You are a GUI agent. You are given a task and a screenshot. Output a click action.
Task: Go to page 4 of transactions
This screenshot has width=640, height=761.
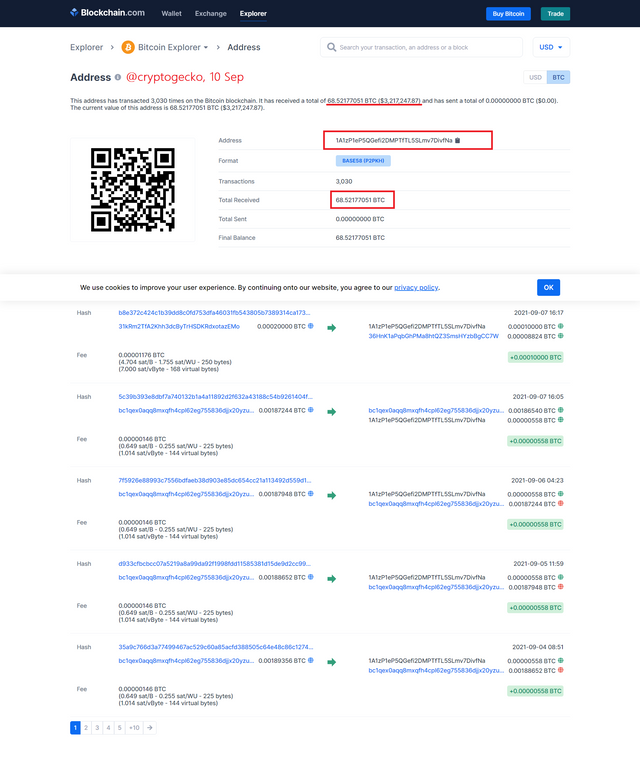point(108,728)
